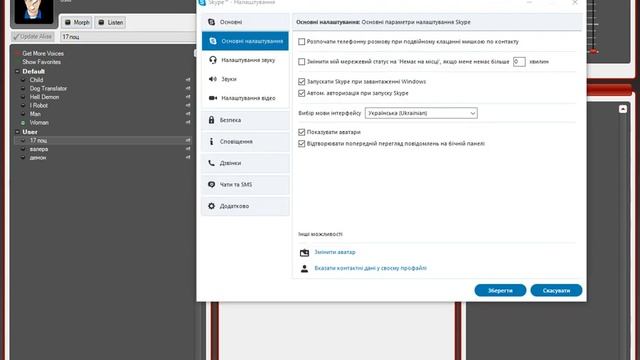640x360 pixels.
Task: Open the camera Налаштування відео section
Action: coord(245,98)
